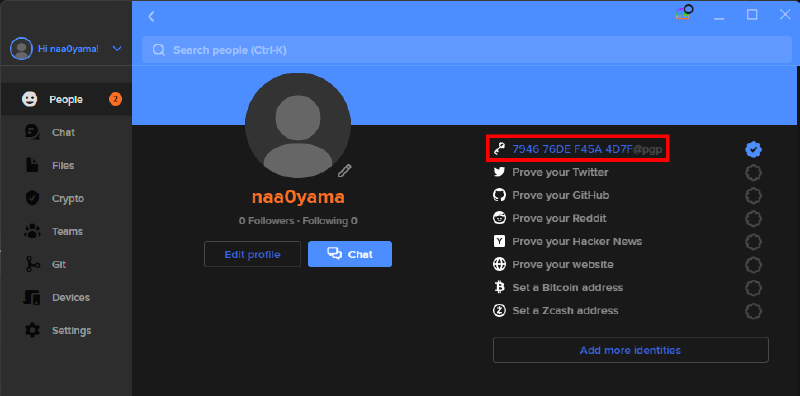The width and height of the screenshot is (800, 396).
Task: Open the Teams section in sidebar
Action: [x=66, y=231]
